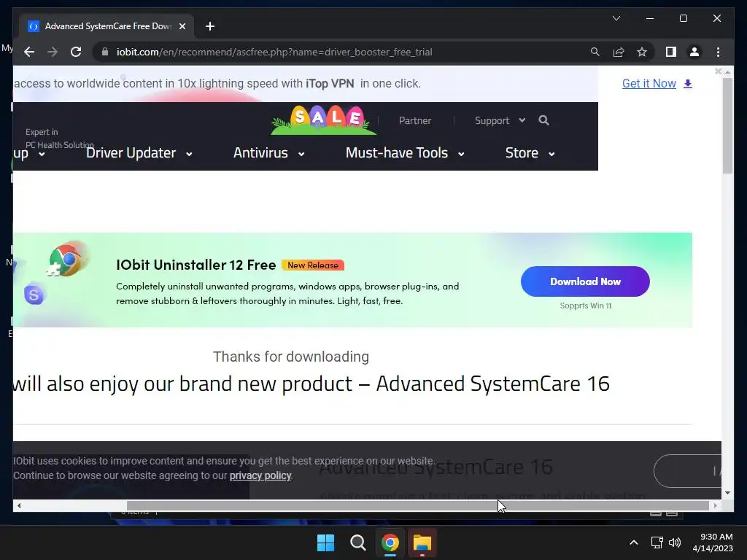Click the Get it Now link
Viewport: 747px width, 560px height.
tap(649, 83)
